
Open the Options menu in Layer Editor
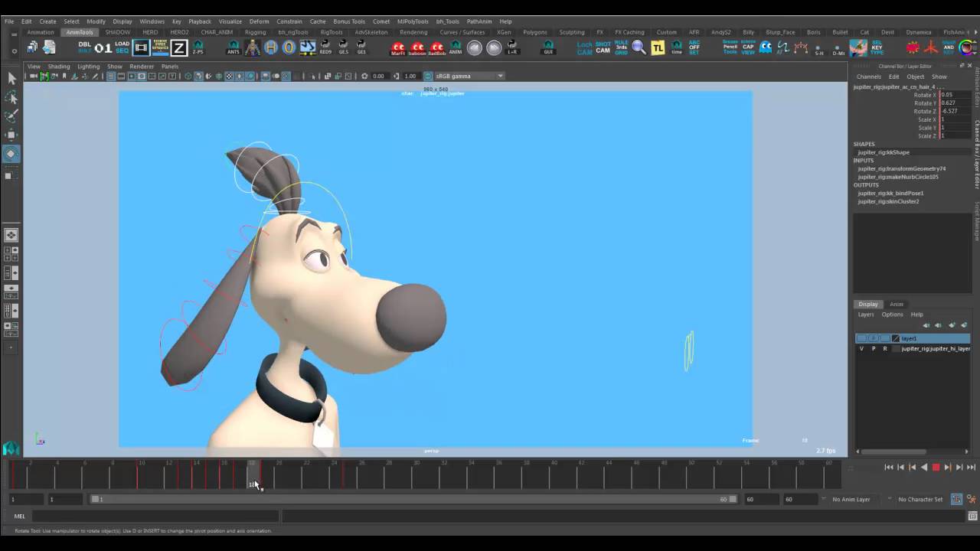[x=892, y=315]
